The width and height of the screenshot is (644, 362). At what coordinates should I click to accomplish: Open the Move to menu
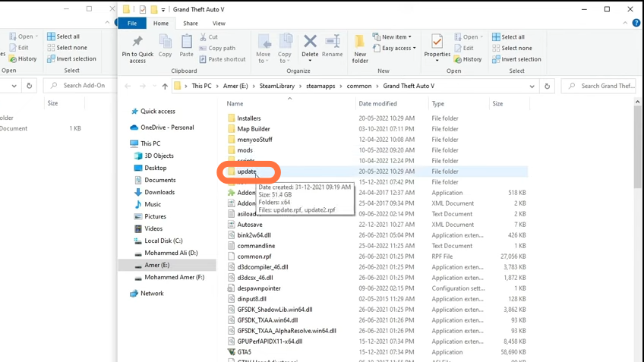(264, 49)
